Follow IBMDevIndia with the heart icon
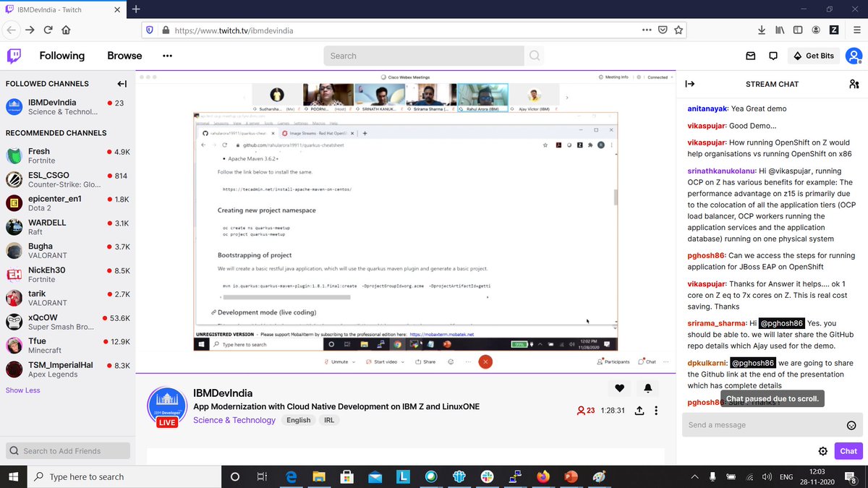Image resolution: width=868 pixels, height=488 pixels. tap(619, 388)
